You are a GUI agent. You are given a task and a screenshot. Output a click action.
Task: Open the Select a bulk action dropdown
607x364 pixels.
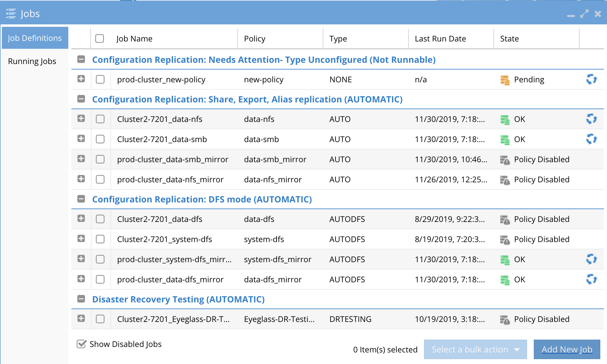(x=475, y=349)
